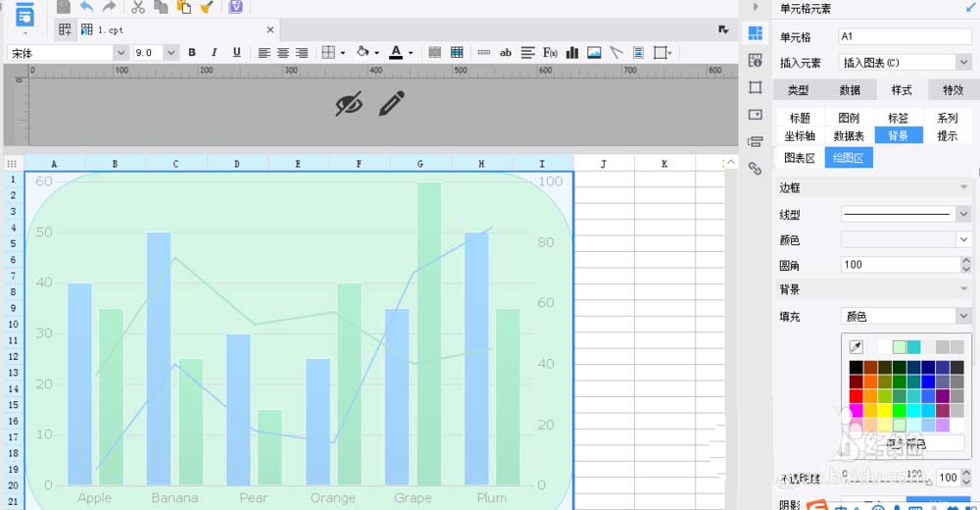Switch to the 1.cpt document tab
This screenshot has height=510, width=980.
pos(110,29)
